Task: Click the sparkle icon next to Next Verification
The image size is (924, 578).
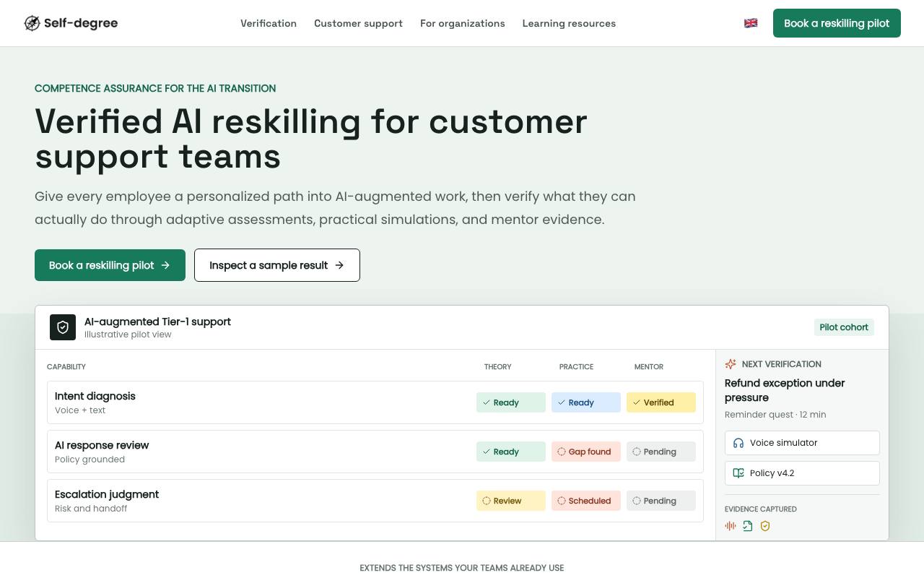Action: click(x=731, y=364)
